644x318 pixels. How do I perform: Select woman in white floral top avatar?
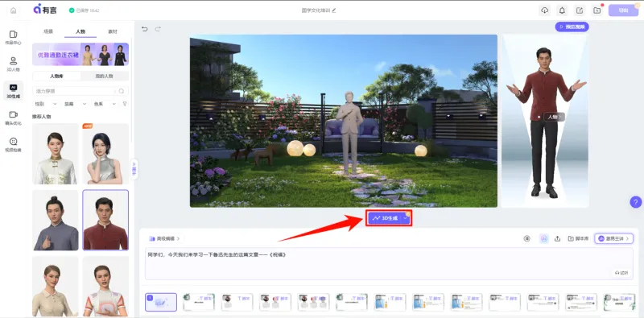(56, 154)
